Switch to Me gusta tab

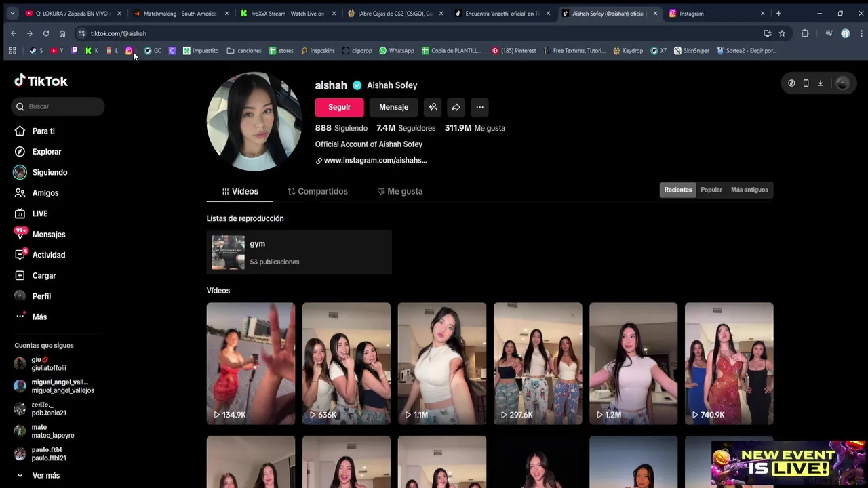click(399, 192)
